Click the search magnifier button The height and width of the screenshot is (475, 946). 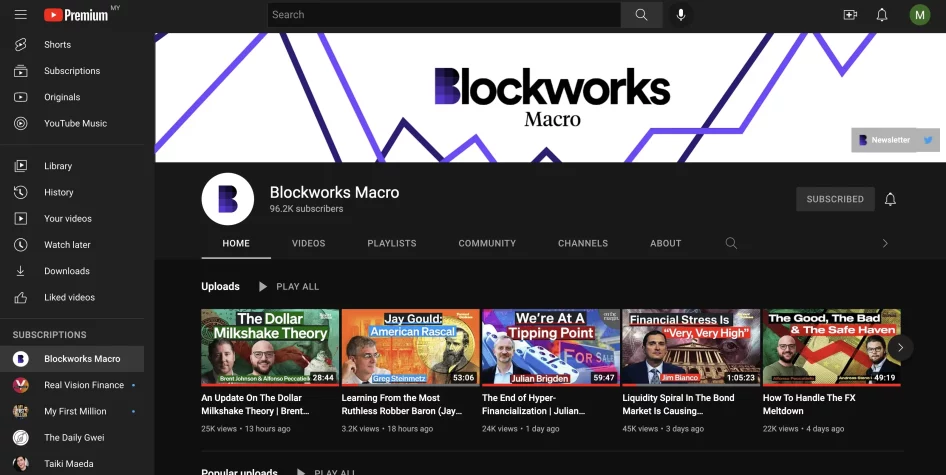tap(641, 15)
